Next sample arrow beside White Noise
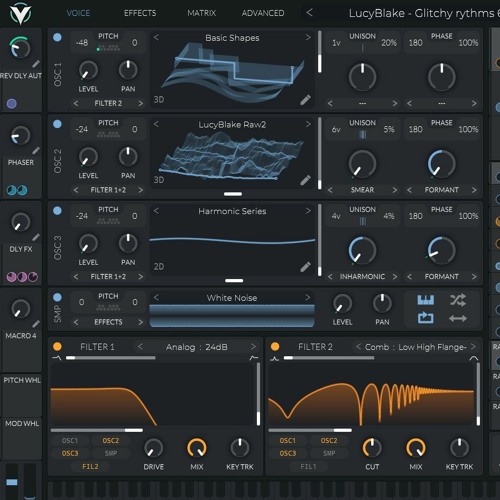Viewport: 500px width, 500px height. coord(308,297)
